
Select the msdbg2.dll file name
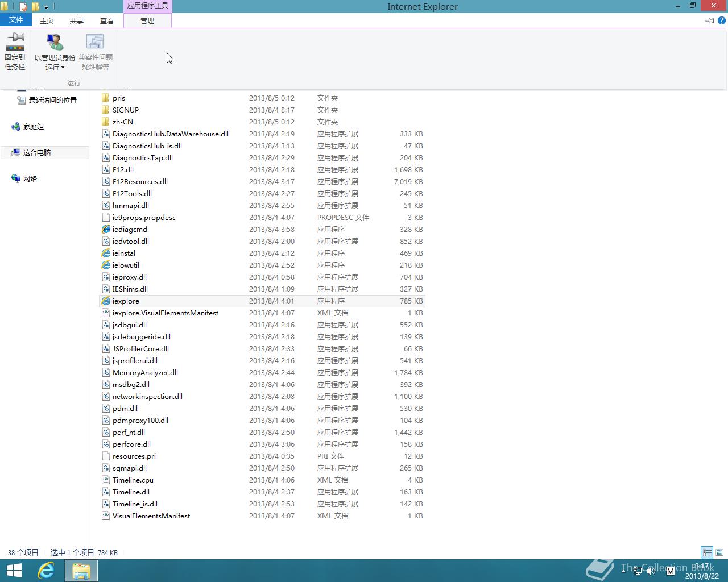point(131,385)
